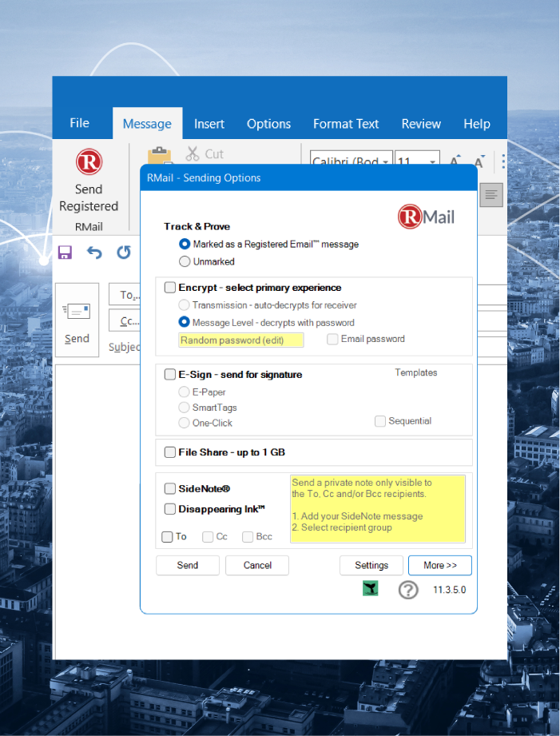Screen dimensions: 560x736
Task: Click the yellow SideNote message box
Action: click(x=378, y=509)
